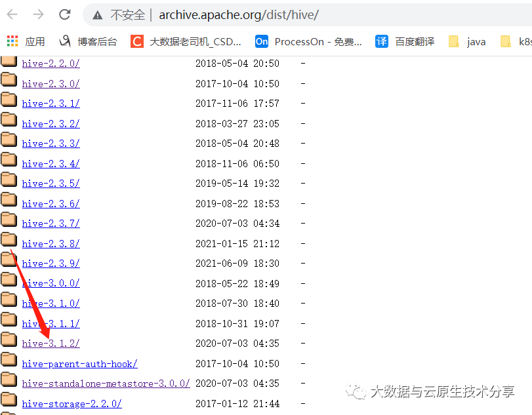This screenshot has width=532, height=415.
Task: Click the not-secure warning triangle icon
Action: 97,15
